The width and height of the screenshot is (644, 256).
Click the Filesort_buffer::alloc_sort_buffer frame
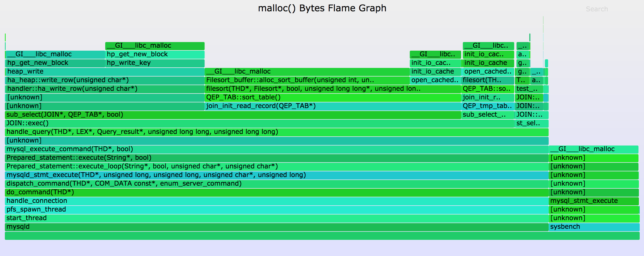307,80
